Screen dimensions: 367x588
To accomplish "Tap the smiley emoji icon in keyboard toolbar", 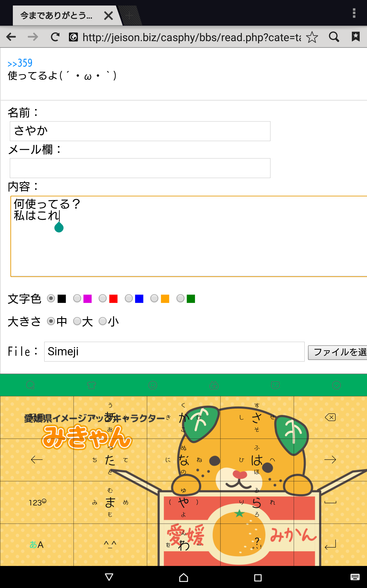I will coord(153,385).
